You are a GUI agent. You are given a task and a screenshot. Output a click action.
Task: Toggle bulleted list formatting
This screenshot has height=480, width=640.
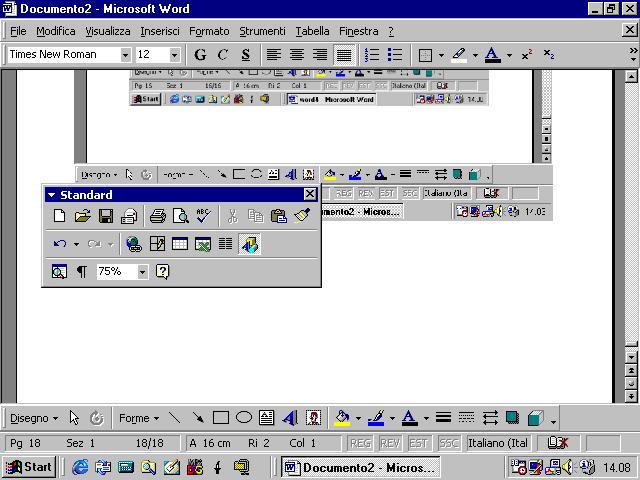click(x=395, y=55)
